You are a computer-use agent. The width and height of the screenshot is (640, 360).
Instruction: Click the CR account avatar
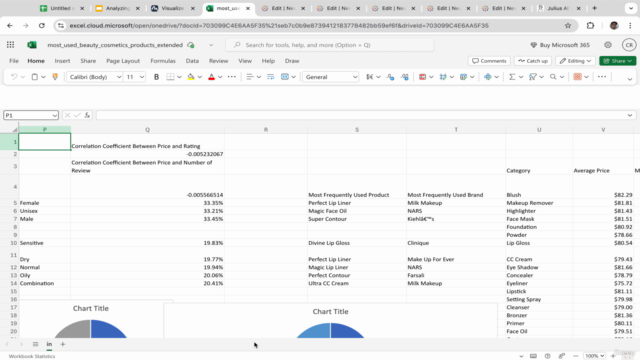(x=629, y=45)
